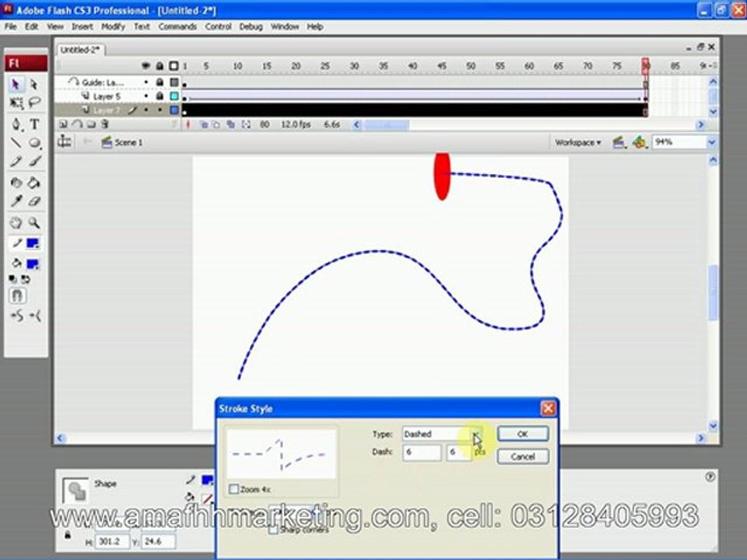Toggle Edit Multiple Frames button
This screenshot has width=747, height=560.
pos(231,124)
